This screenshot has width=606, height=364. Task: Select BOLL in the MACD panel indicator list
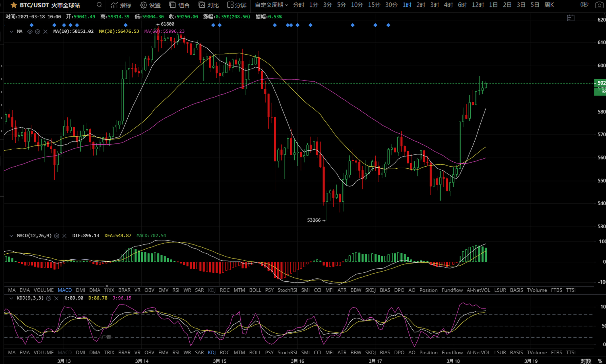255,290
